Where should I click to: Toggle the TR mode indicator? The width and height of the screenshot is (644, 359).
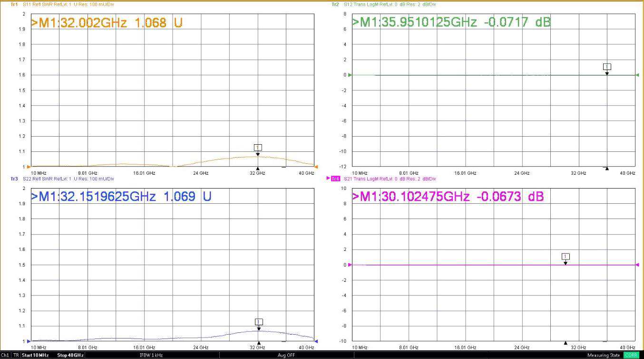tap(15, 355)
